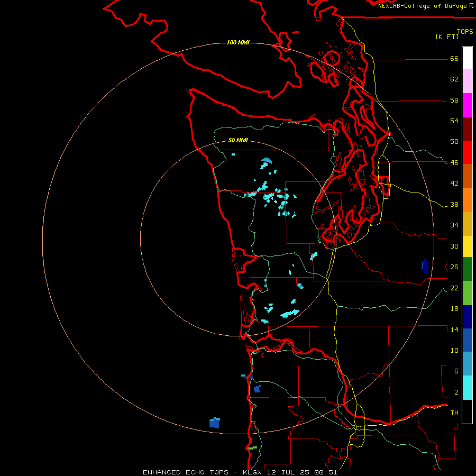Click the 100 NMI range ring label

click(x=238, y=42)
